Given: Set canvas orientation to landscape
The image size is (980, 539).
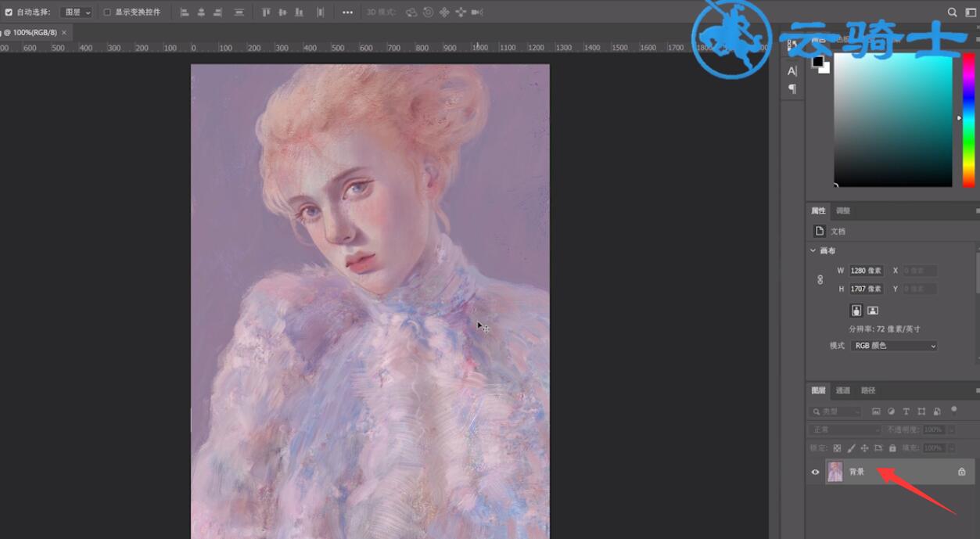Looking at the screenshot, I should tap(873, 311).
